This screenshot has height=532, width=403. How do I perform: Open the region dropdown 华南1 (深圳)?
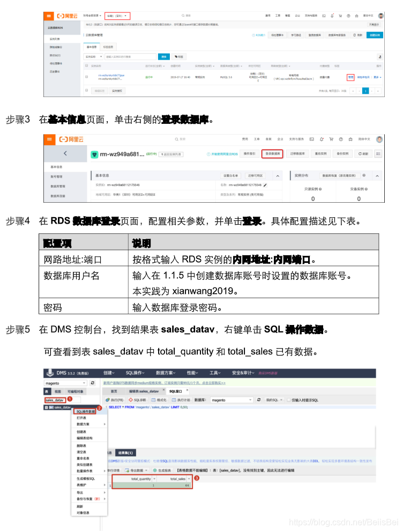tap(117, 16)
